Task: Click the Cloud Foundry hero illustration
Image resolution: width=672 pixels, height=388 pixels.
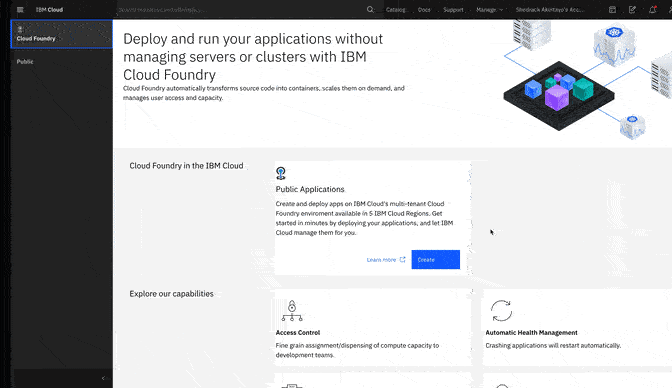Action: click(587, 79)
